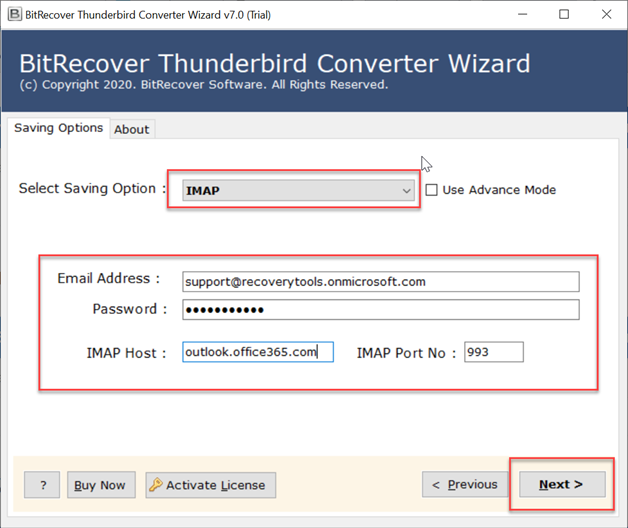
Task: Click the IMAP Host field
Action: click(x=258, y=352)
